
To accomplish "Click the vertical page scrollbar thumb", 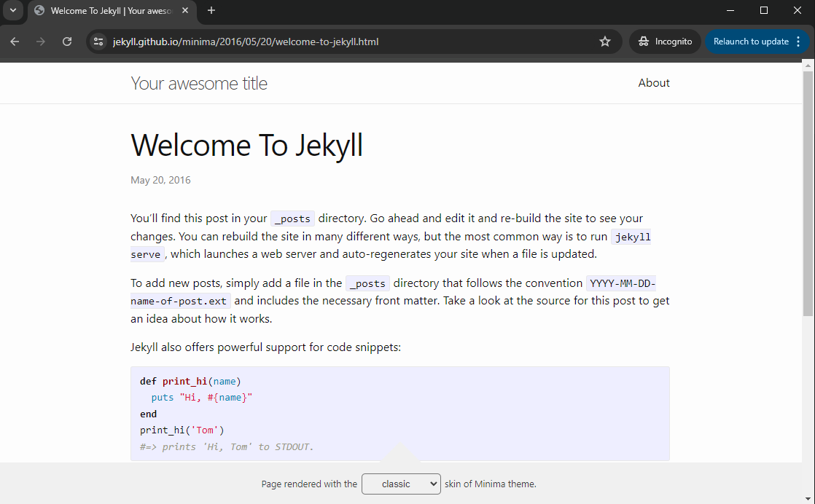I will tap(808, 193).
